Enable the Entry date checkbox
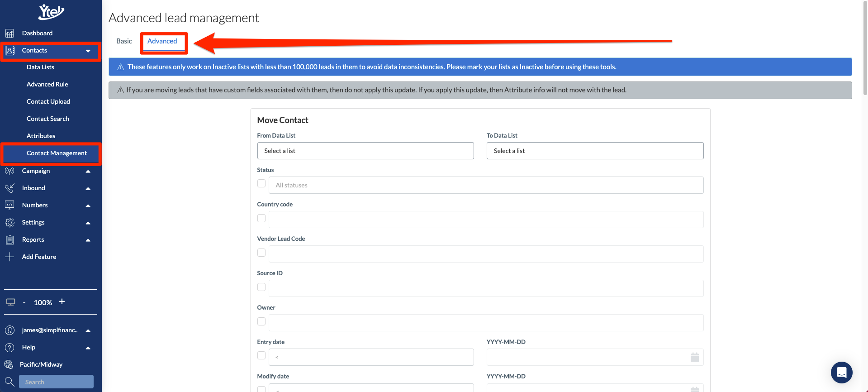Screen dimensions: 868x392 pyautogui.click(x=261, y=356)
